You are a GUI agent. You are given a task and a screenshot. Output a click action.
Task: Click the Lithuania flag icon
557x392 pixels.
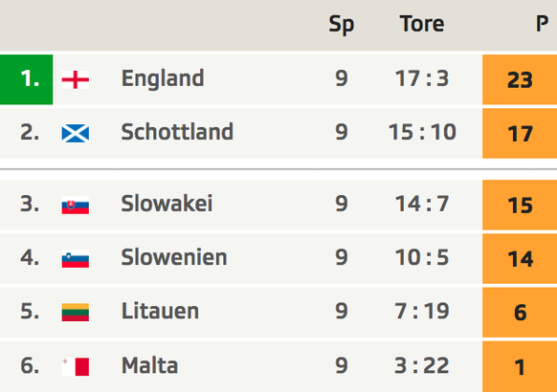[76, 313]
